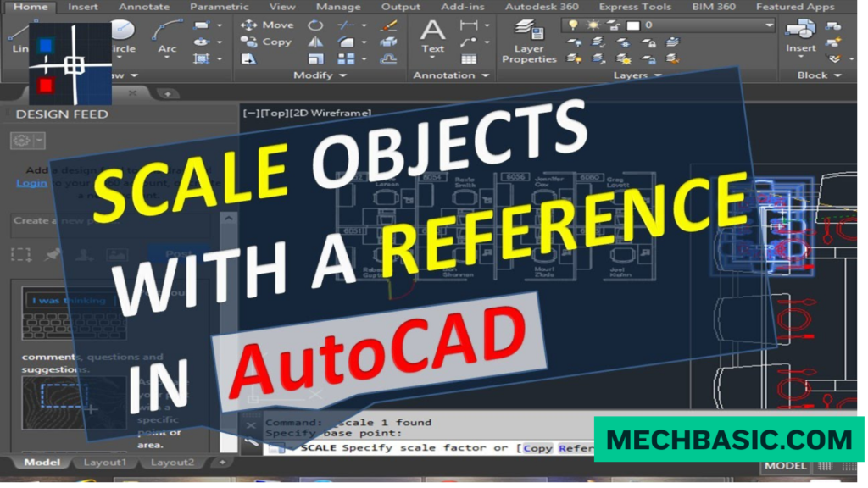This screenshot has height=488, width=868.
Task: Click layer 0 white color swatch
Action: [633, 25]
